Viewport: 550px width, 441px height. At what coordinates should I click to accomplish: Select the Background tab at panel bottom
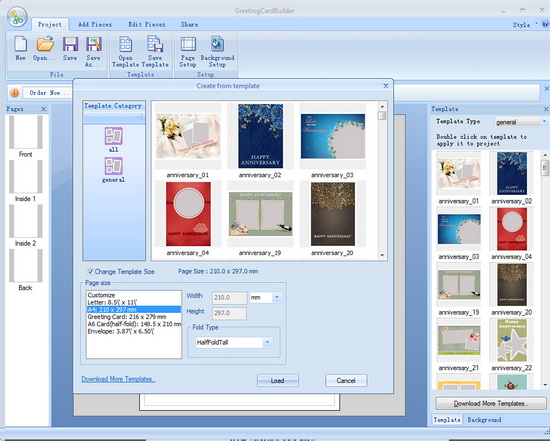(484, 420)
